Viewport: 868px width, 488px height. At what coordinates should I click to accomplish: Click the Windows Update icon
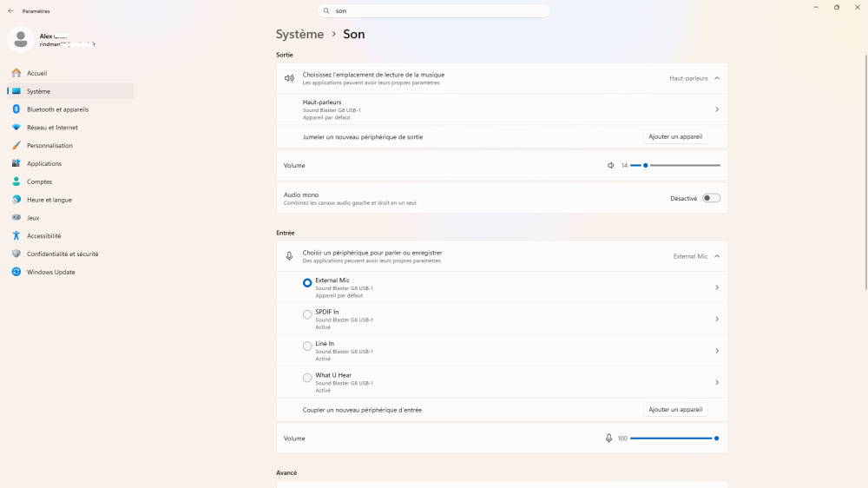coord(16,272)
